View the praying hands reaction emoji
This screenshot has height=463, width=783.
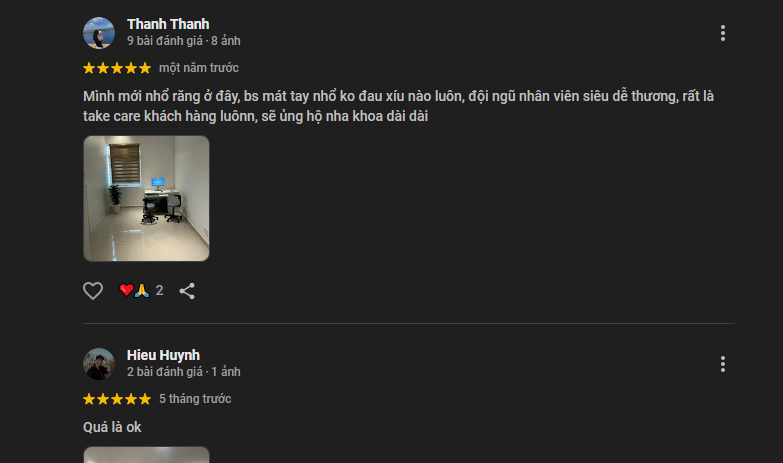(142, 290)
